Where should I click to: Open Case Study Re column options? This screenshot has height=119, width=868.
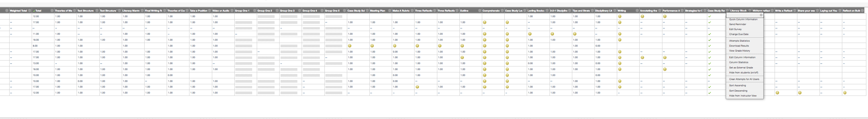(727, 11)
